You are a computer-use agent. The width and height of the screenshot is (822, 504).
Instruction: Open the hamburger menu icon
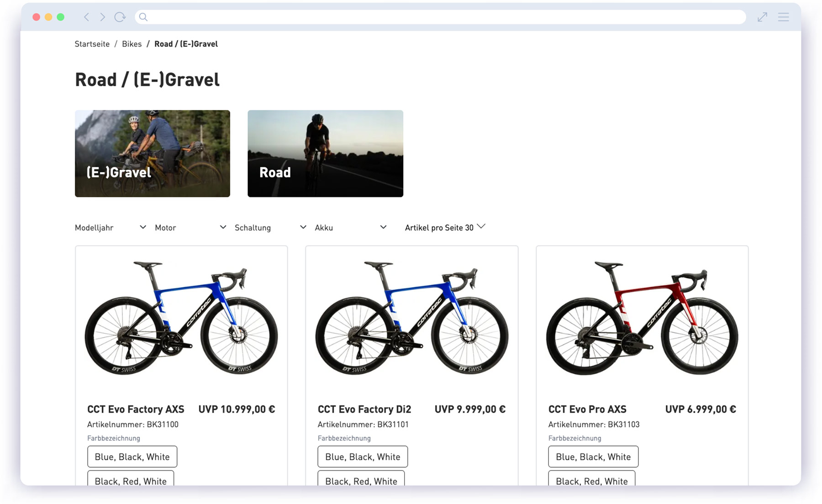click(x=784, y=17)
